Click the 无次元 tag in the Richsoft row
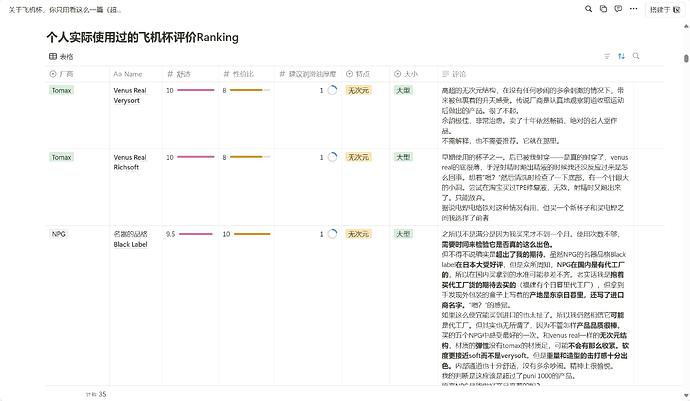The width and height of the screenshot is (690, 401). tap(358, 157)
